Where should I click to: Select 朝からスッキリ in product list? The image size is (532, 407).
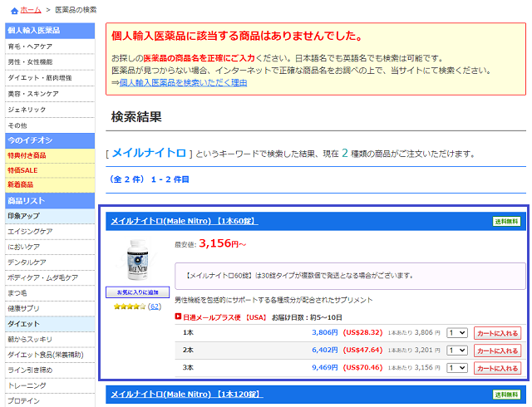pos(50,340)
